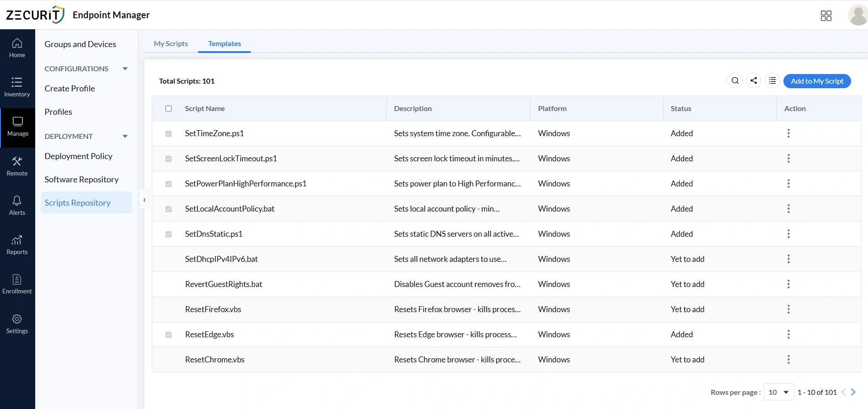Click the "Total Scripts: 101" label
The width and height of the screenshot is (868, 409).
coord(186,81)
